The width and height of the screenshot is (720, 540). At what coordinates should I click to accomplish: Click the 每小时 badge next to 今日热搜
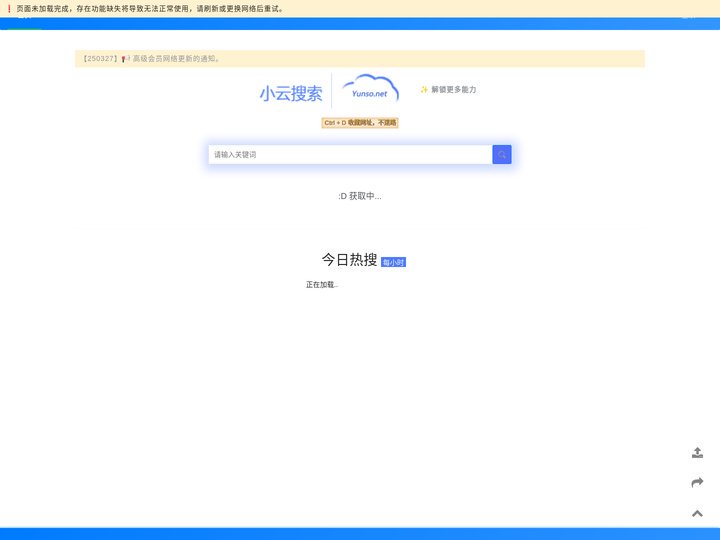click(394, 262)
